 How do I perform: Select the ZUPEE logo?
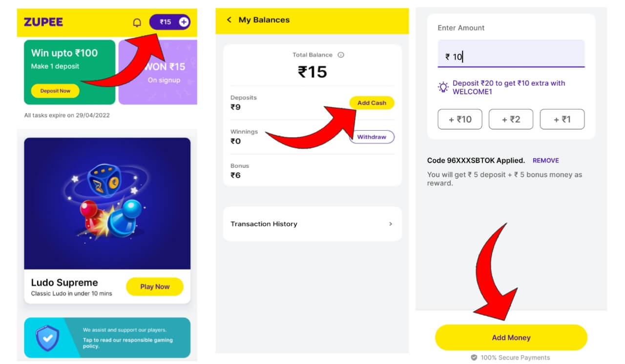point(43,22)
